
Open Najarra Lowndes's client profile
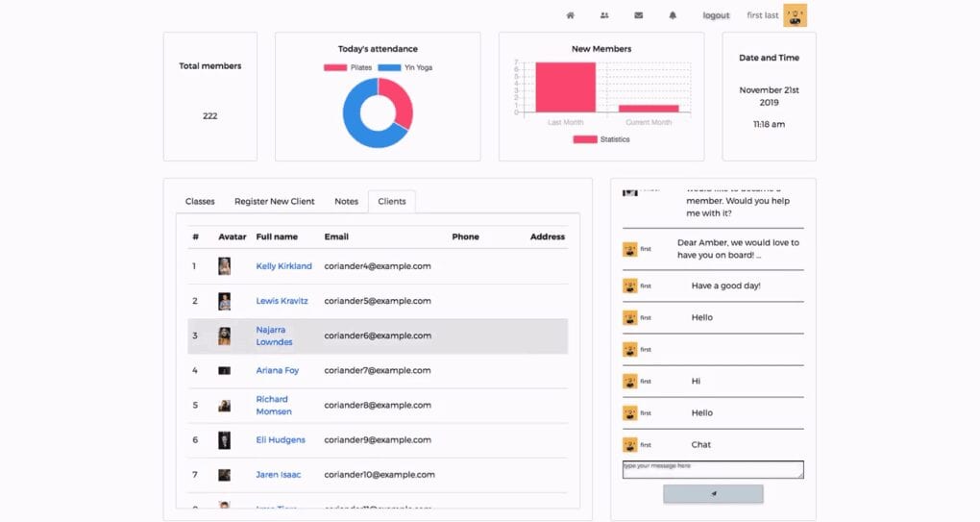pos(274,336)
